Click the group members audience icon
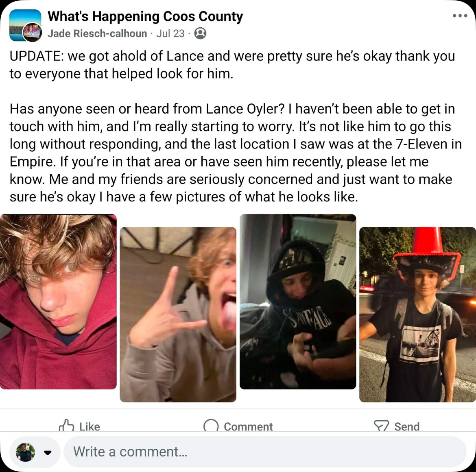The height and width of the screenshot is (472, 476). click(x=200, y=33)
